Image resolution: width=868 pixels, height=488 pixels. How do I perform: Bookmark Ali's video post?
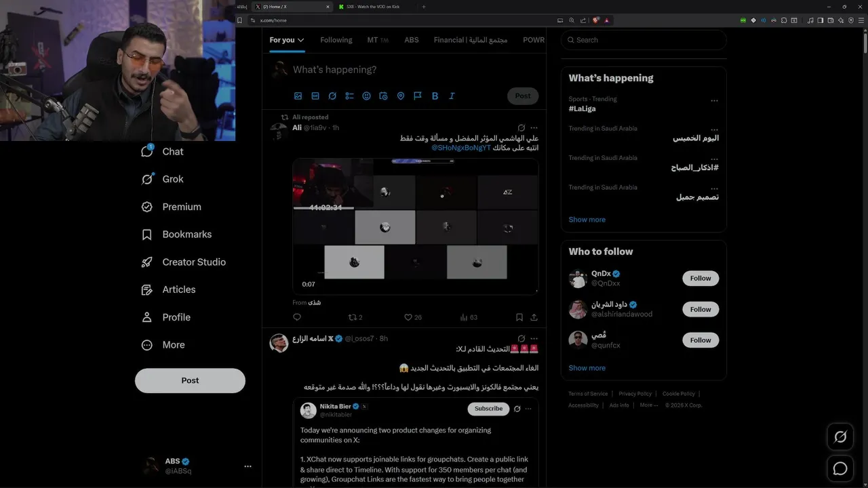[519, 317]
